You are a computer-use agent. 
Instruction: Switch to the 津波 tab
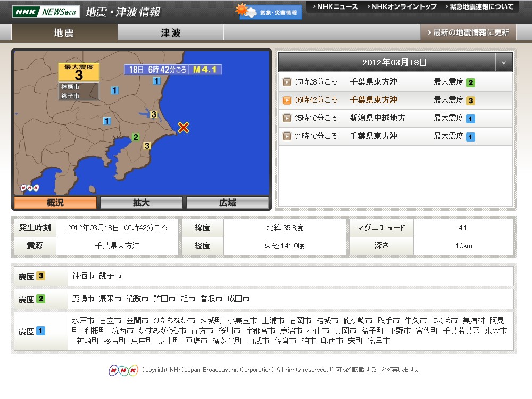coord(170,32)
